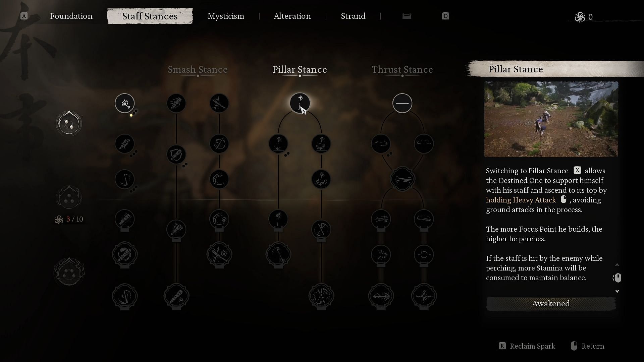Toggle the Strand skill tab view
644x362 pixels.
click(x=353, y=16)
